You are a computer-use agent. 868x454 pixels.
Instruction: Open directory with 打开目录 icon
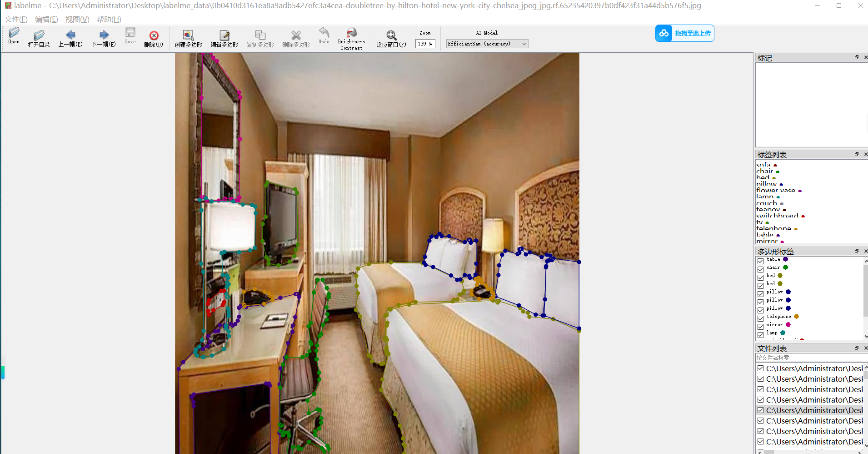pos(39,37)
